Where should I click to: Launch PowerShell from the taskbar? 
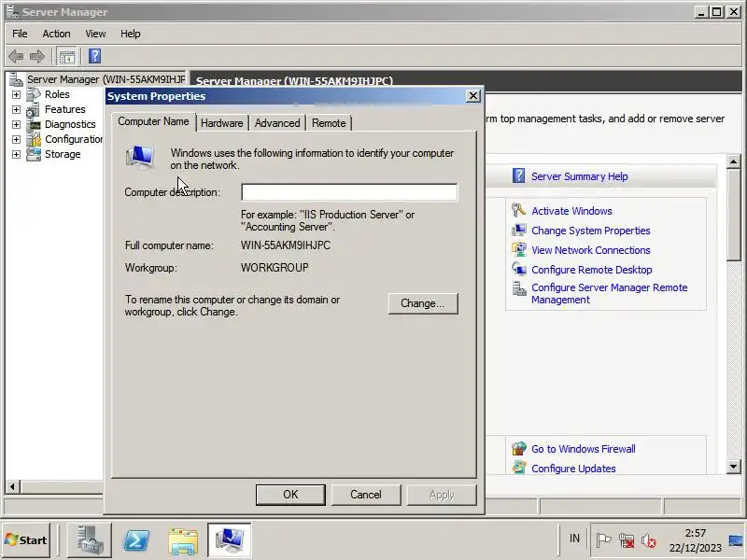136,540
